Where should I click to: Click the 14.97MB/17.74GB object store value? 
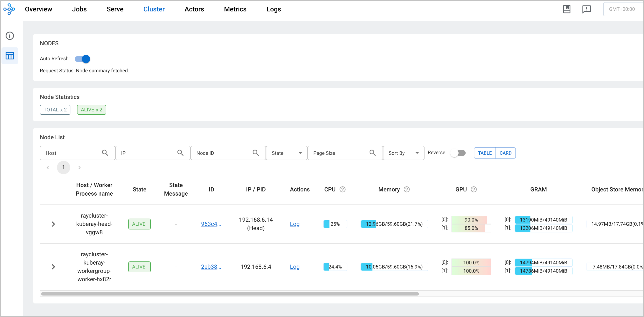[615, 224]
